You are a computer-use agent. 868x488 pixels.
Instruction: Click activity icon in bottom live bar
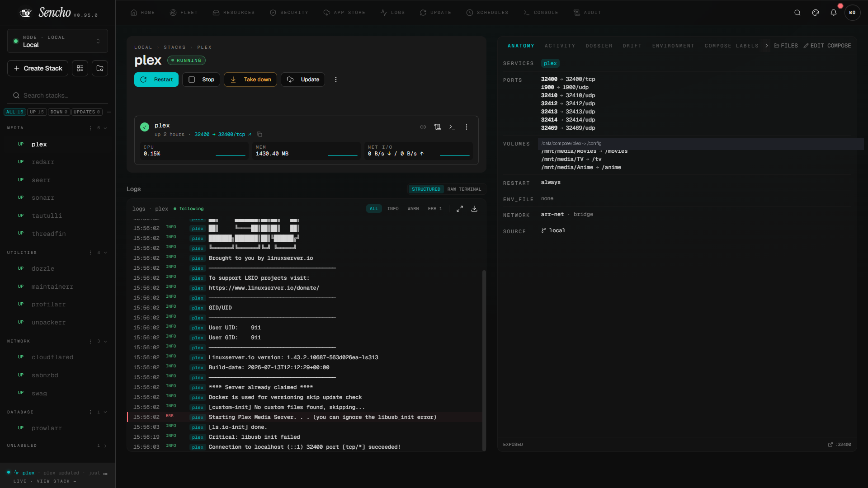(16, 473)
